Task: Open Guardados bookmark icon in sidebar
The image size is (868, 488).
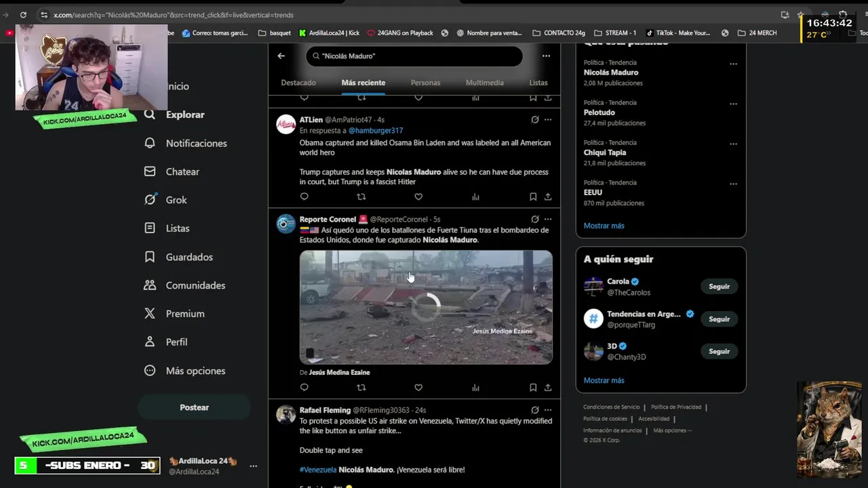Action: coord(150,257)
